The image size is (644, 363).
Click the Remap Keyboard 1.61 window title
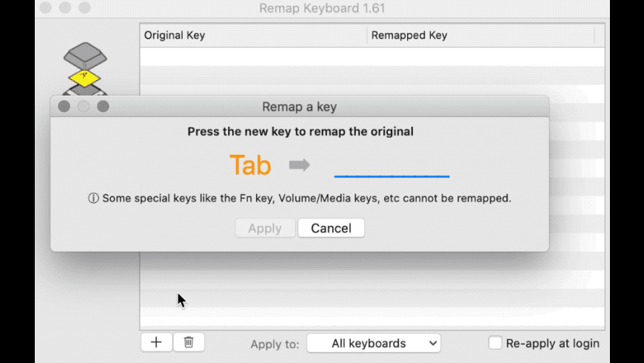322,8
